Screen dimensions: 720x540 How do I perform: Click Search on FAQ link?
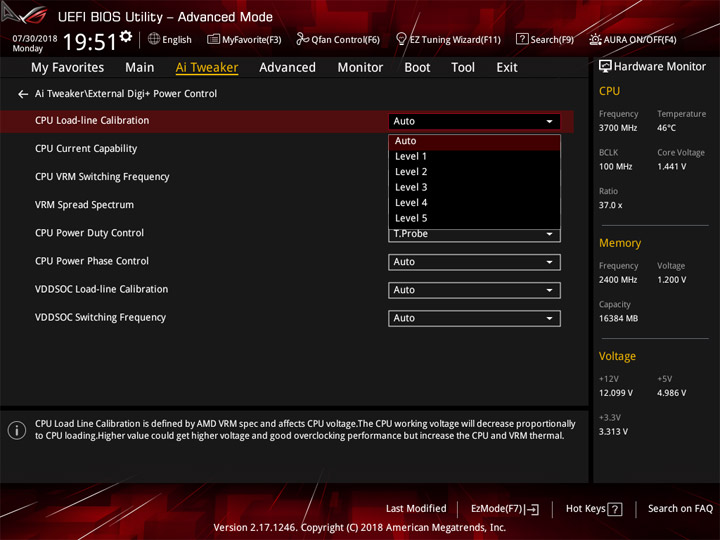680,509
